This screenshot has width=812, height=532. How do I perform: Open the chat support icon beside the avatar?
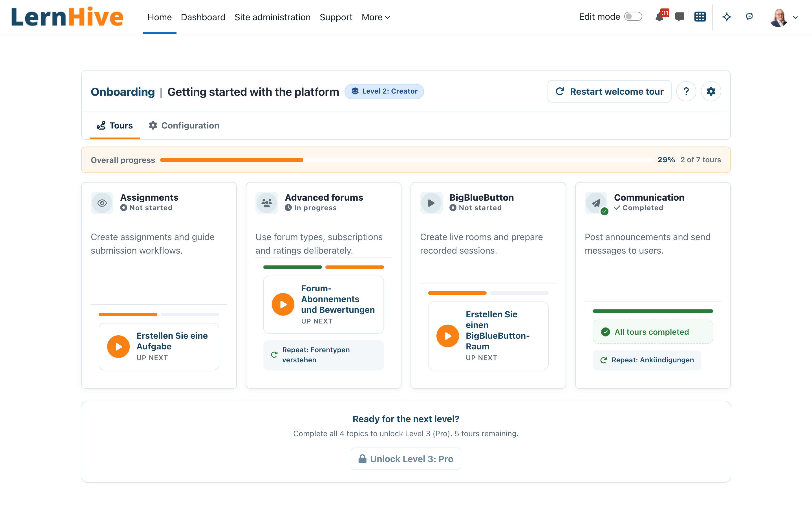pos(749,16)
